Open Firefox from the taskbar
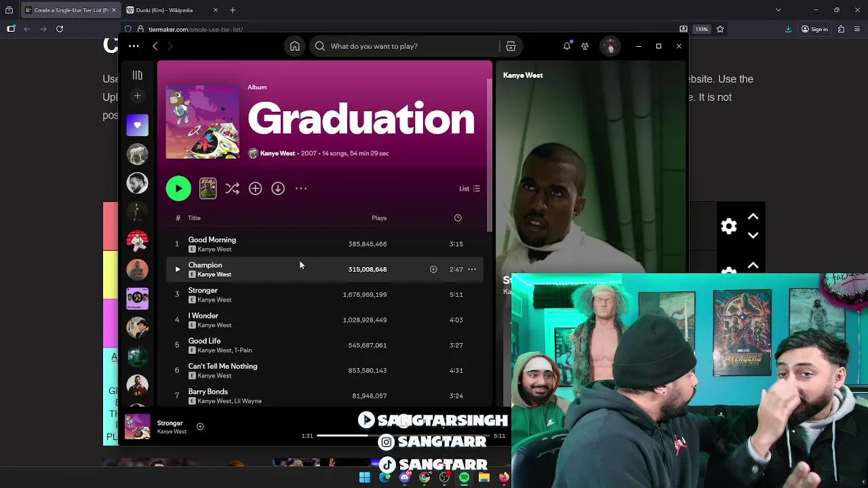Viewport: 868px width, 488px height. [504, 478]
